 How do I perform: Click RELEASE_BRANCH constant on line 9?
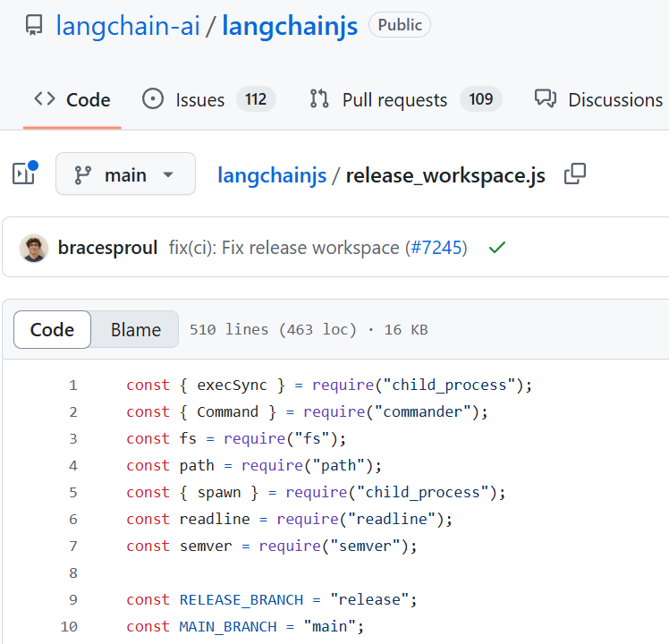[x=241, y=599]
